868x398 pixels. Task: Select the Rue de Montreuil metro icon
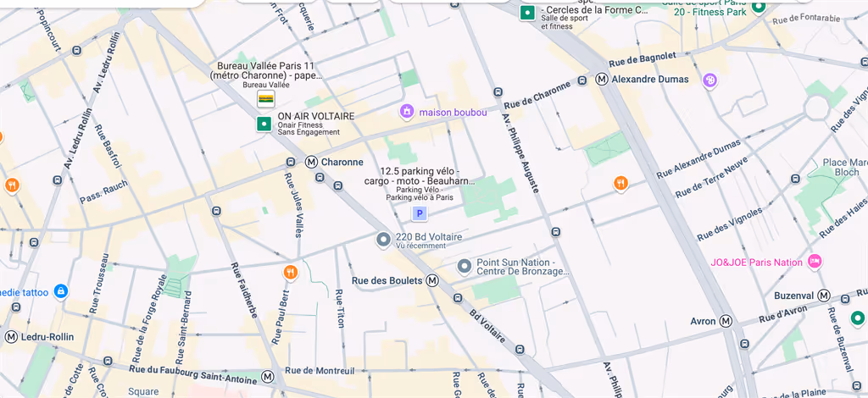tap(268, 377)
